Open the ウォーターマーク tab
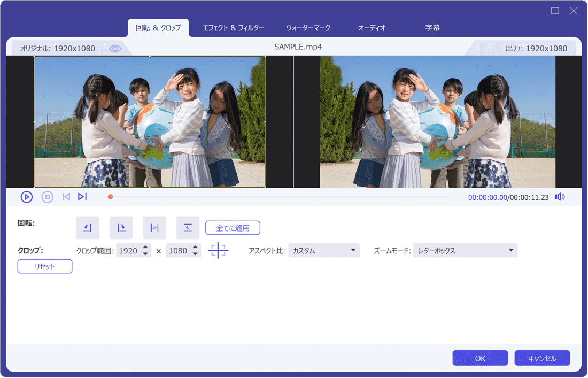 click(308, 28)
